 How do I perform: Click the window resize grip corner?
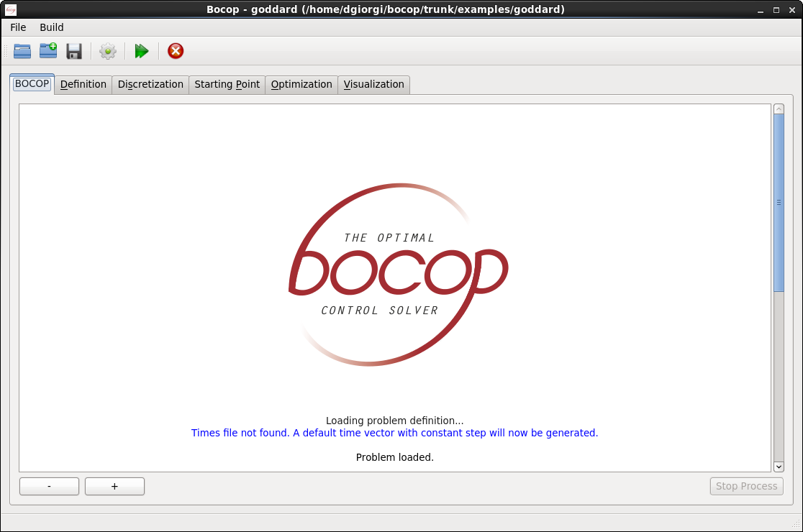click(797, 524)
